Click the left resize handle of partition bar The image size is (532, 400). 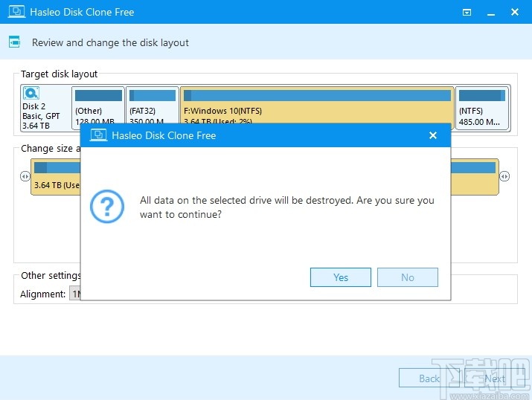[x=25, y=176]
